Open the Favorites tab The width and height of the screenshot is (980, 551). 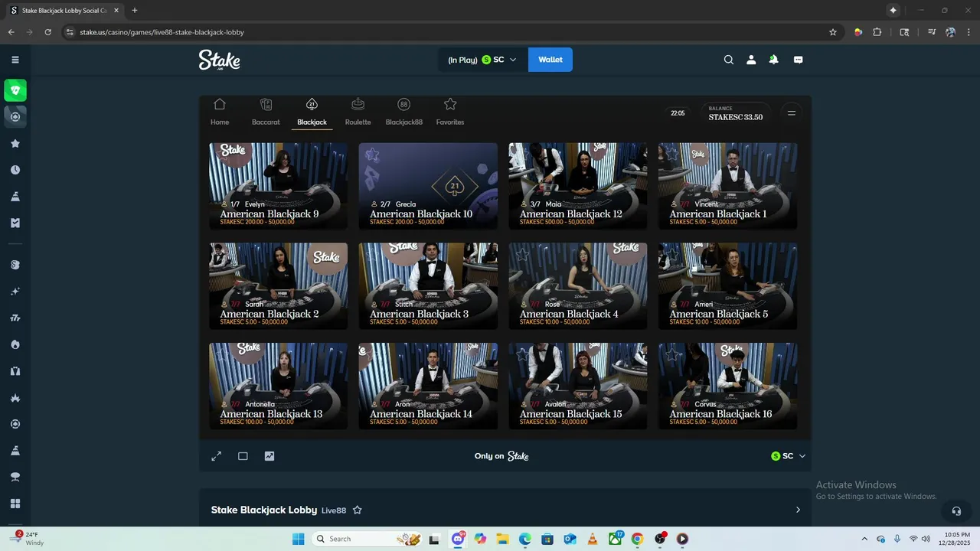click(450, 112)
